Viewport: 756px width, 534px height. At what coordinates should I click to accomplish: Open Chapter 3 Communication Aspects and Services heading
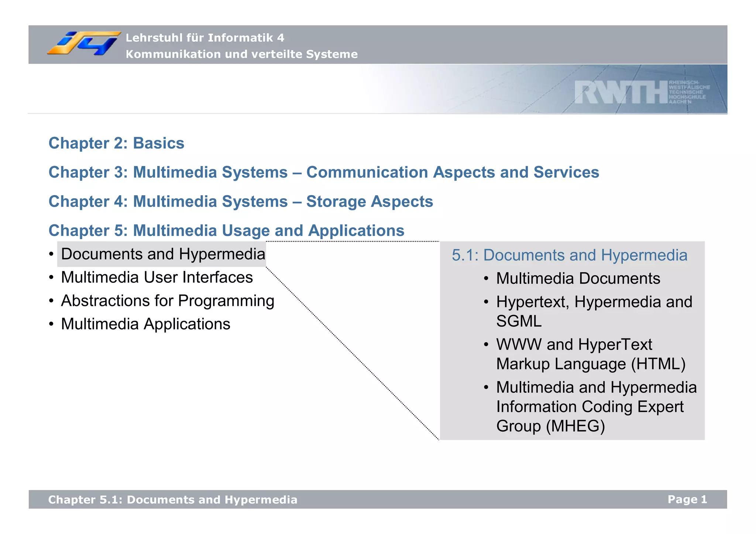pos(323,172)
